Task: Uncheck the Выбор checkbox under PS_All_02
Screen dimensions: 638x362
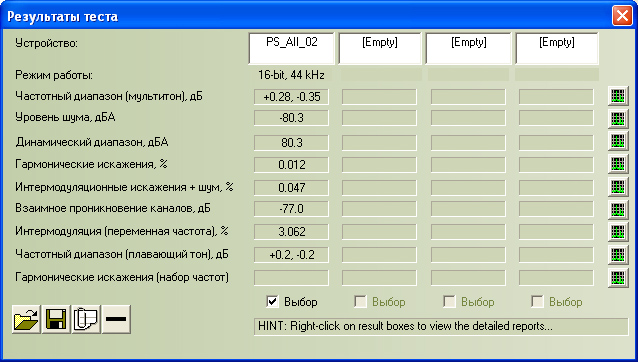Action: pyautogui.click(x=272, y=302)
